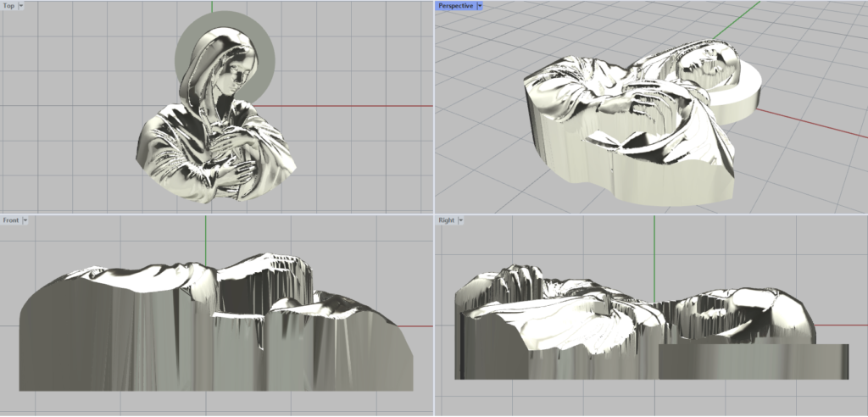Expand the Right viewport menu arrow
The width and height of the screenshot is (868, 417).
[462, 220]
